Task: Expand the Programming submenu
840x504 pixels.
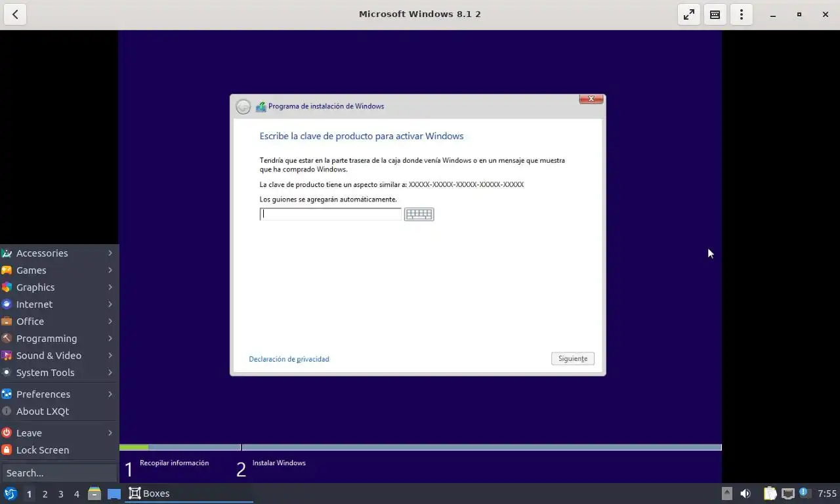Action: [59, 339]
